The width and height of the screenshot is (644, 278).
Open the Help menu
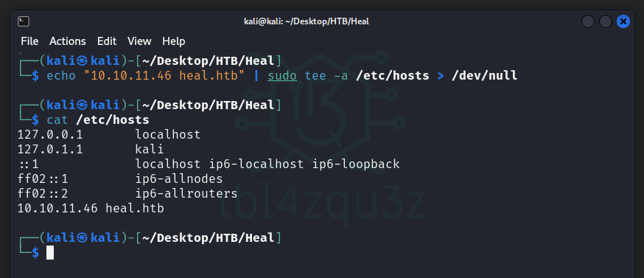[x=174, y=41]
